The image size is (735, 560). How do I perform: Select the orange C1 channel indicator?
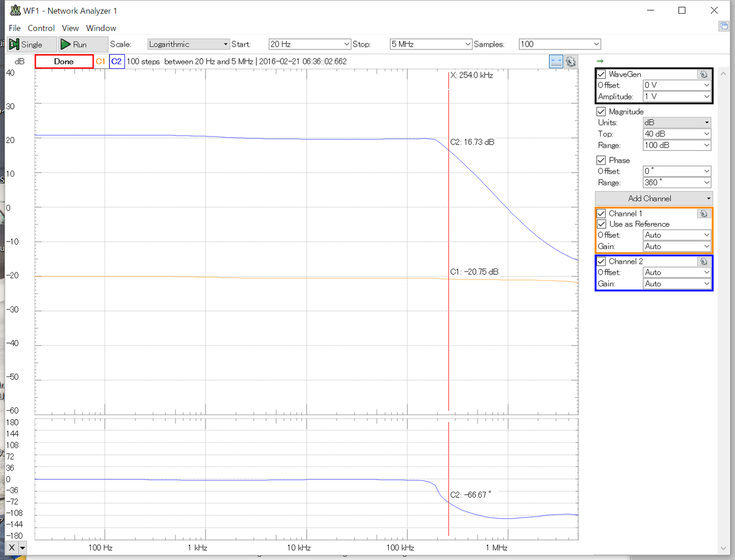click(x=100, y=61)
